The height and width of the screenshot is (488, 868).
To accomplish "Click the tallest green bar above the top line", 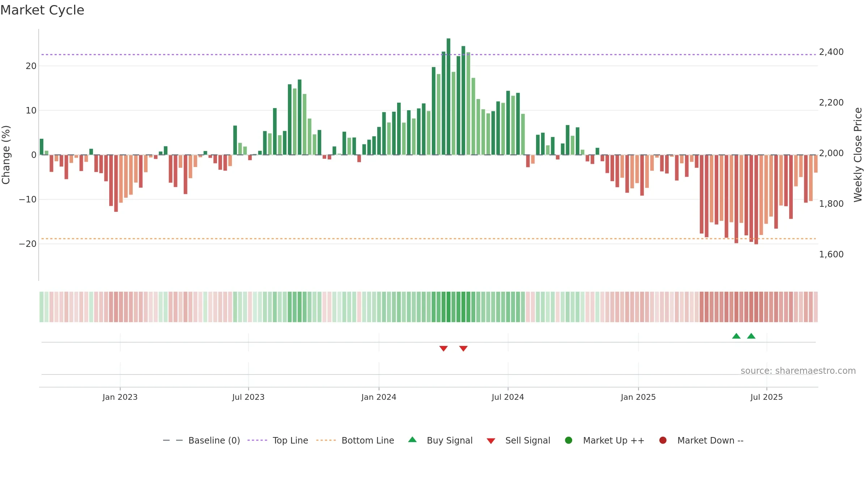I will [448, 97].
